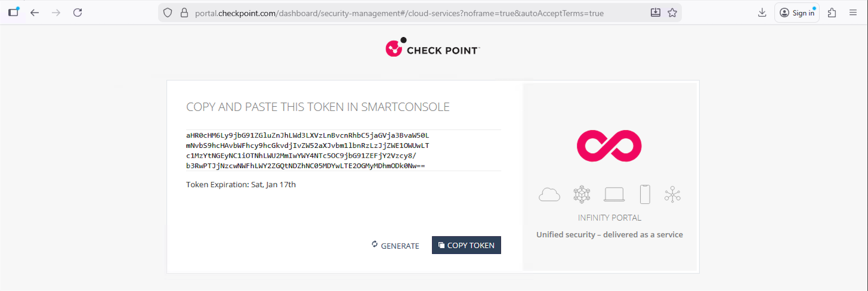Viewport: 868px width, 291px height.
Task: Reload the page with the refresh button
Action: pyautogui.click(x=78, y=13)
